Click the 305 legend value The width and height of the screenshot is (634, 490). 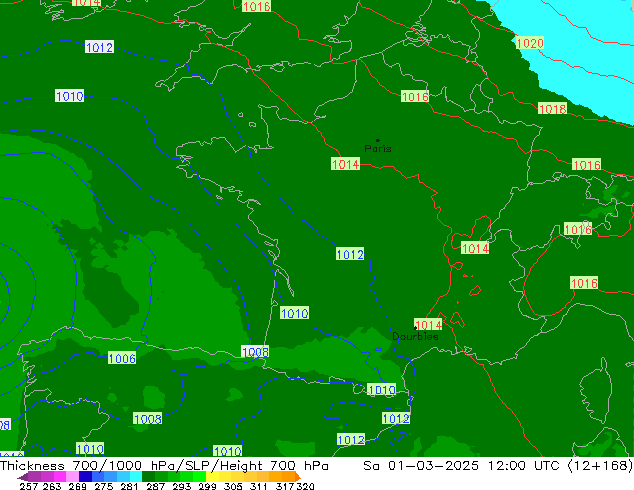tap(232, 486)
